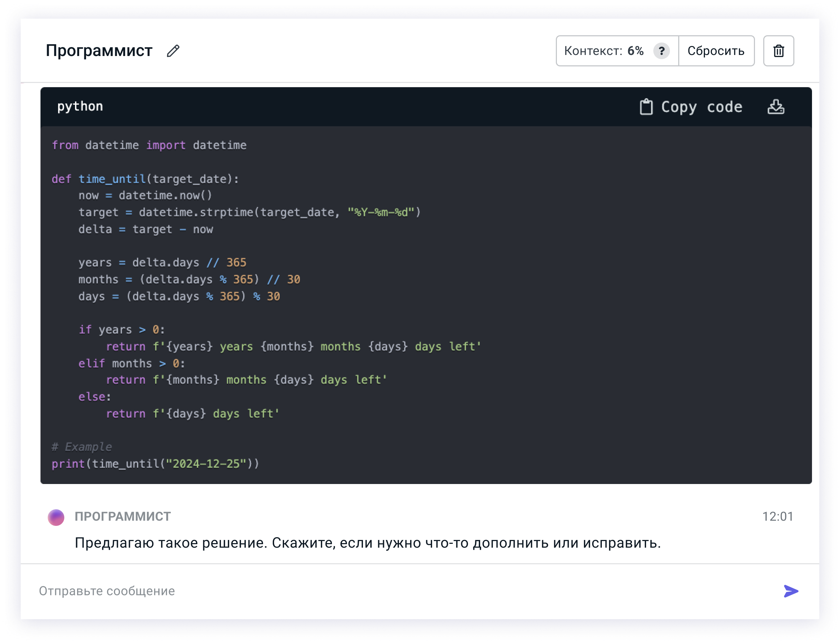The image size is (840, 642).
Task: Click the purple assistant avatar circle
Action: click(56, 517)
